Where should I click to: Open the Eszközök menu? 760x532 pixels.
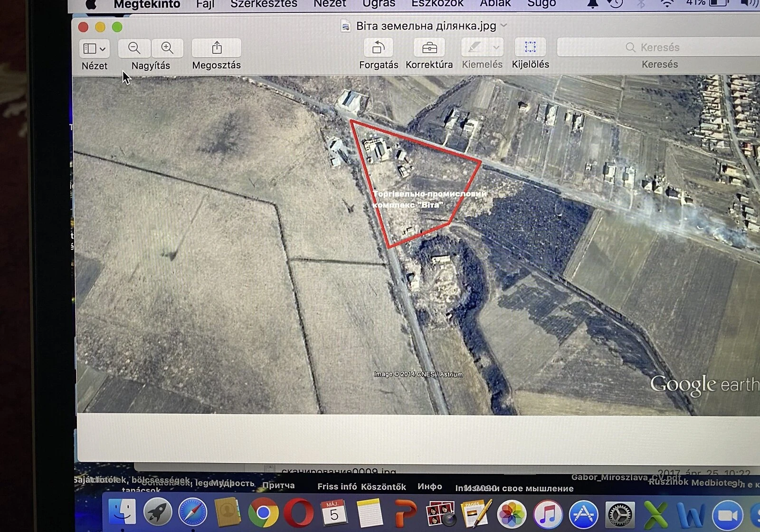(437, 4)
